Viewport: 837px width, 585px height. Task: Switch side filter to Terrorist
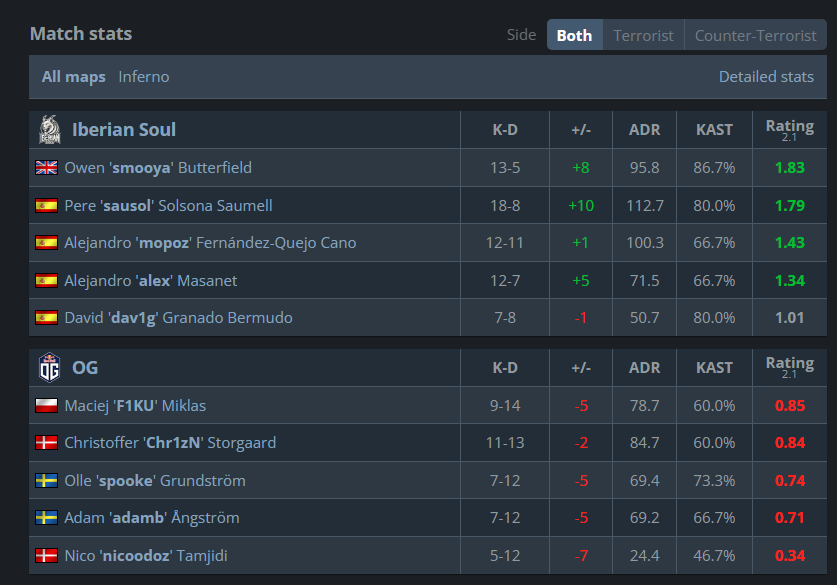click(643, 35)
